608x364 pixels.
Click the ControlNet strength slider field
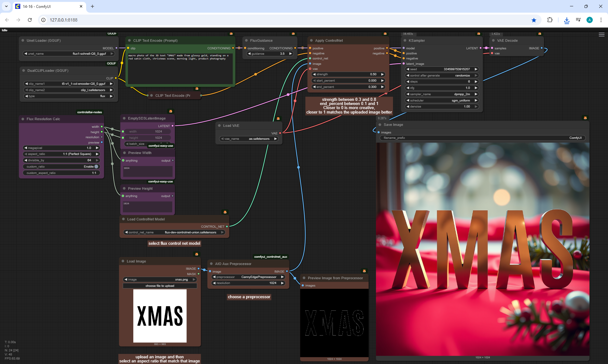pos(348,74)
